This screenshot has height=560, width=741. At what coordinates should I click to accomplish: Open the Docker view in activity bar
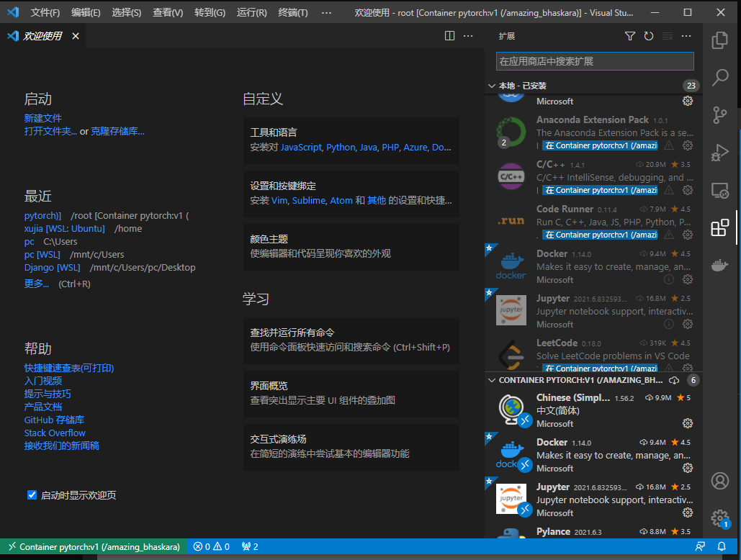tap(719, 266)
